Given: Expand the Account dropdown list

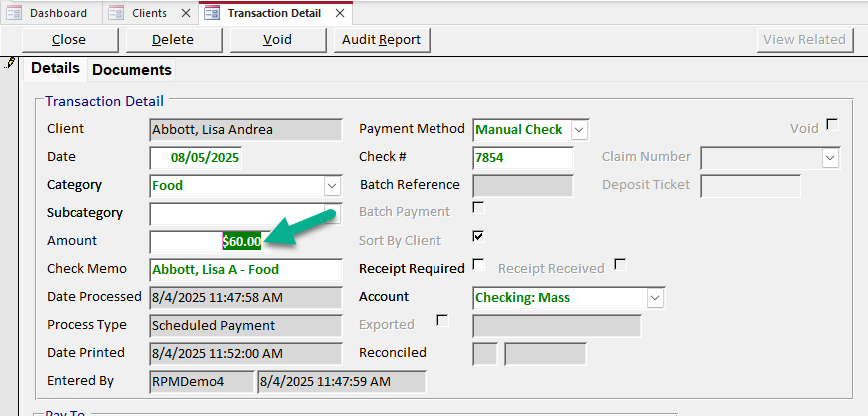Looking at the screenshot, I should tap(655, 298).
